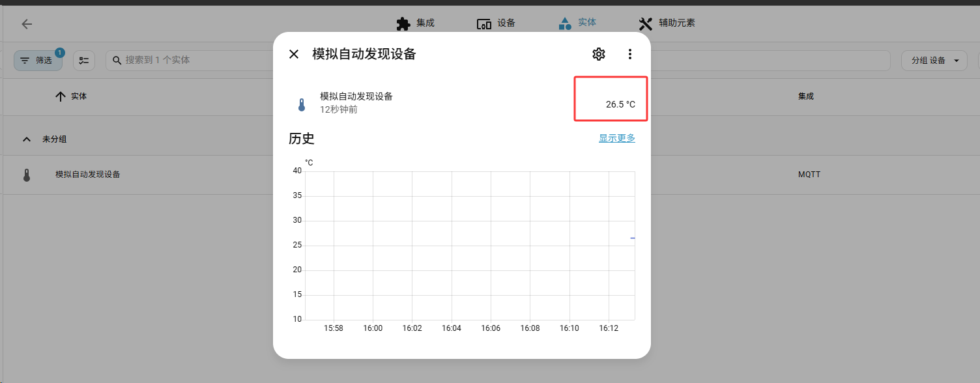This screenshot has width=980, height=383.
Task: Toggle selection mode with the checklist icon
Action: (x=84, y=61)
